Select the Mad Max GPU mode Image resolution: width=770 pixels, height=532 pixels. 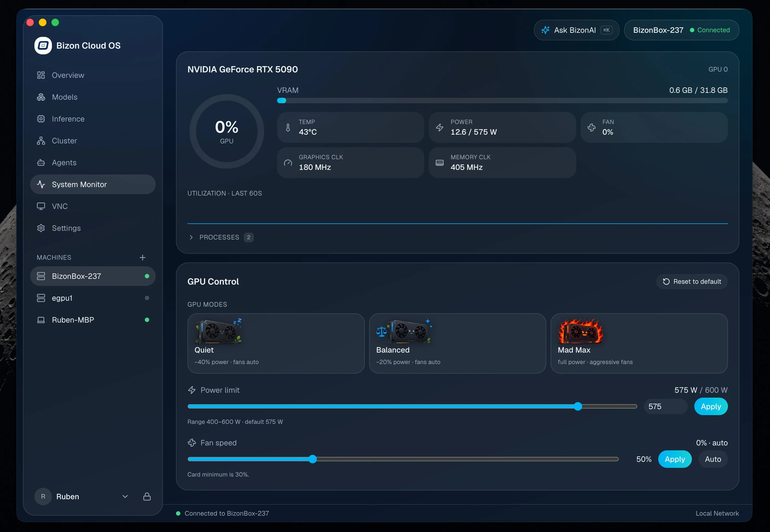(639, 343)
